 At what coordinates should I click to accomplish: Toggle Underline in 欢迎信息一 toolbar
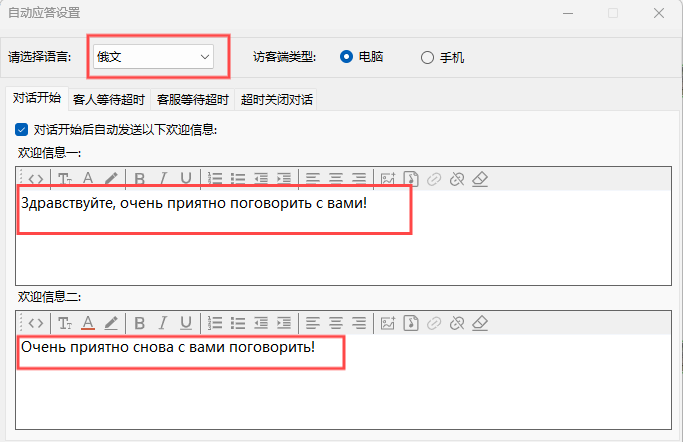[x=186, y=179]
